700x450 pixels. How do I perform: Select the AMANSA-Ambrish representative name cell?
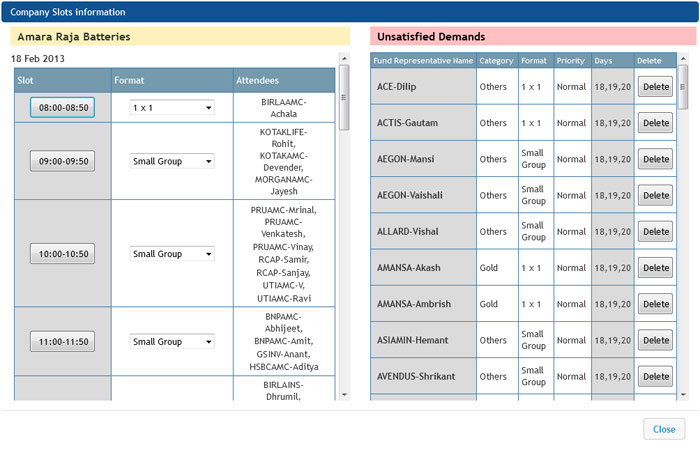pos(423,304)
